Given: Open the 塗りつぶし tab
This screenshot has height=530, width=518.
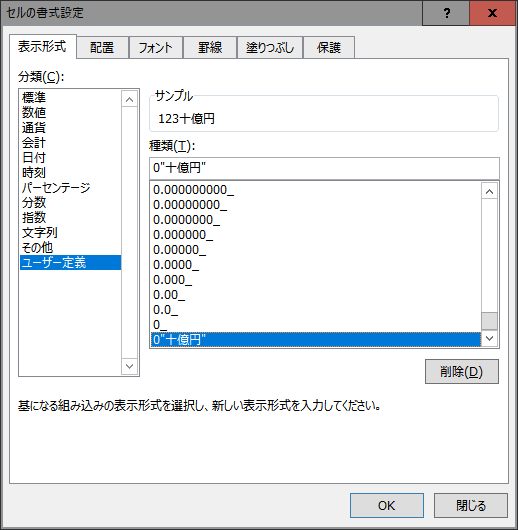Looking at the screenshot, I should 270,47.
